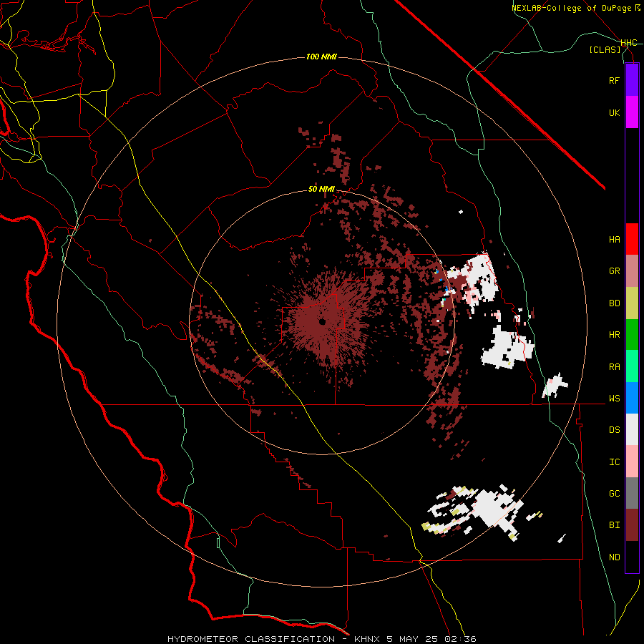Click the IC legend label
This screenshot has height=644, width=644.
click(x=614, y=462)
